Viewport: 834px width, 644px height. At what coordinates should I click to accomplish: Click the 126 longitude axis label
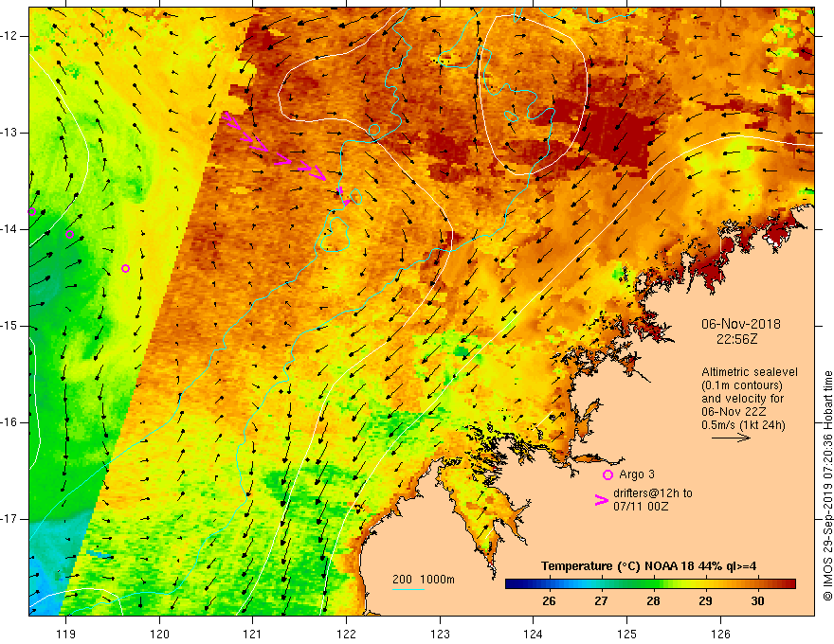point(720,634)
